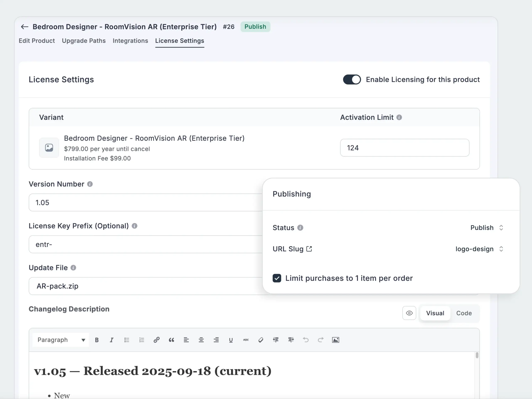Toggle underline formatting

[231, 340]
